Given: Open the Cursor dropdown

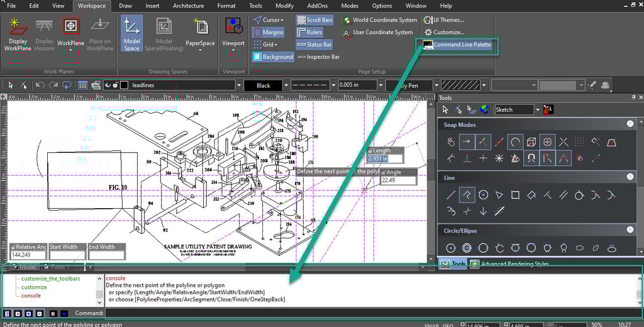Looking at the screenshot, I should tap(269, 19).
